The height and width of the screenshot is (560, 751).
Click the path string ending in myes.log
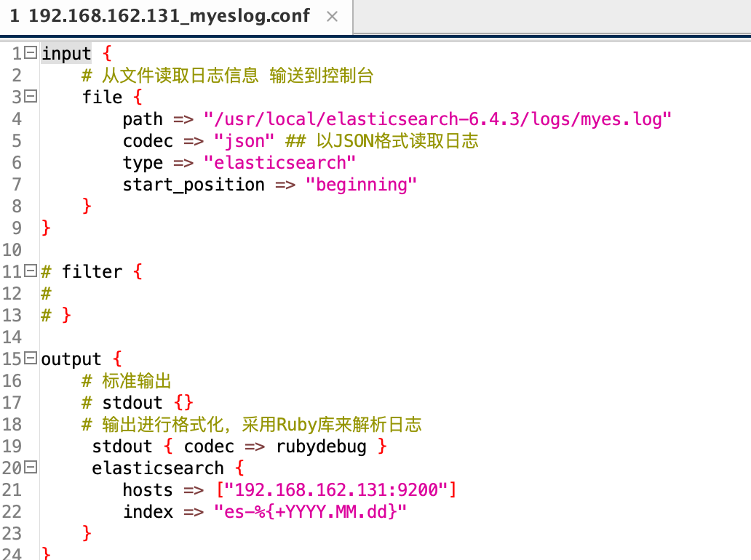click(x=438, y=119)
